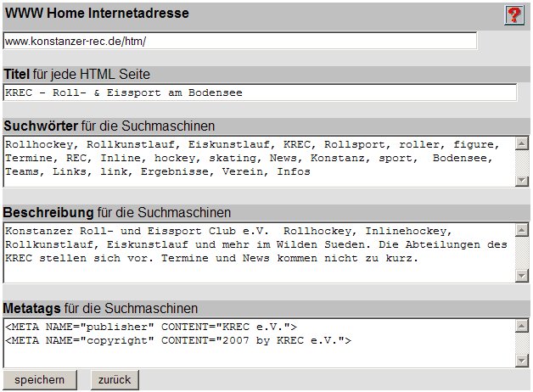The height and width of the screenshot is (392, 533).
Task: Hit the Beschreibung scrollbar down arrow
Action: pyautogui.click(x=521, y=276)
